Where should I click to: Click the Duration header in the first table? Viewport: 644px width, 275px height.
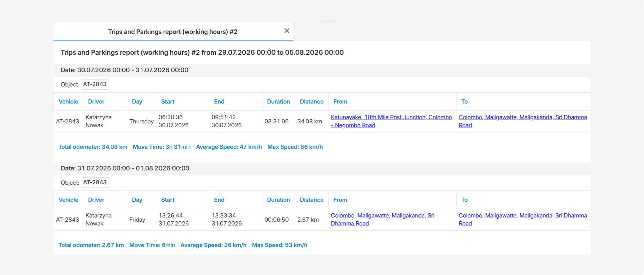[278, 102]
